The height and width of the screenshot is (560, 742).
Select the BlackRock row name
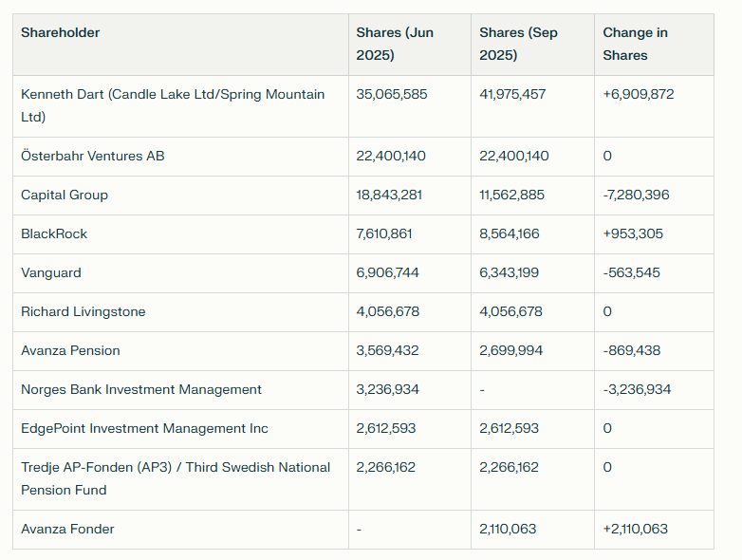coord(54,233)
